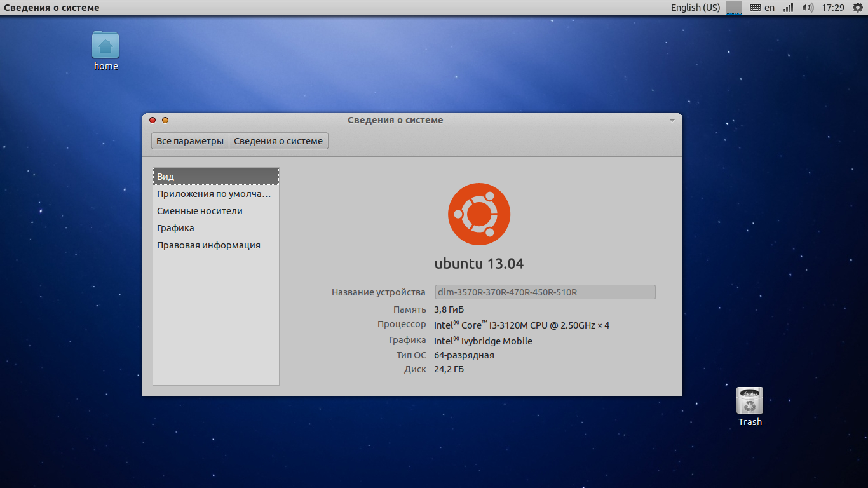868x488 pixels.
Task: Click the system load monitor graph
Action: (x=734, y=8)
